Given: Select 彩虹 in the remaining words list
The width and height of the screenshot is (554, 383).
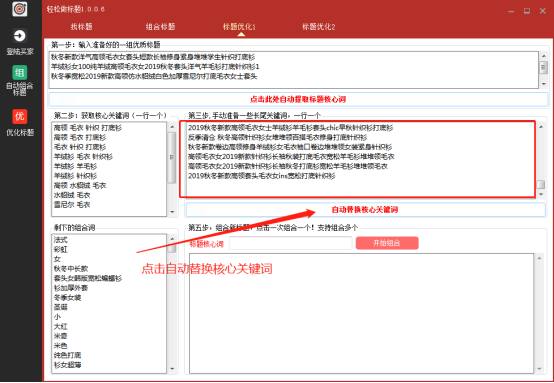Looking at the screenshot, I should click(x=60, y=249).
